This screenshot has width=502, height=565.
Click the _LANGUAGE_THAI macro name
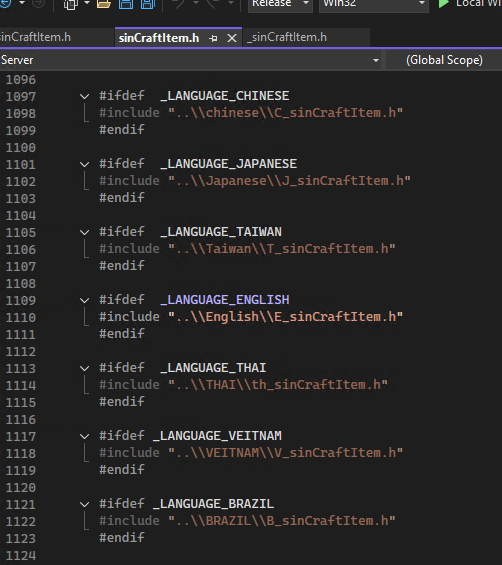coord(213,368)
